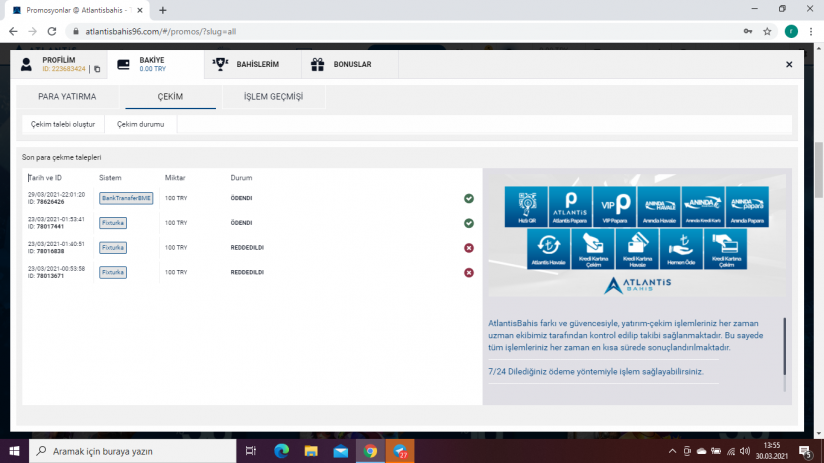This screenshot has height=463, width=824.
Task: Open the Profilim user icon tab
Action: [26, 64]
